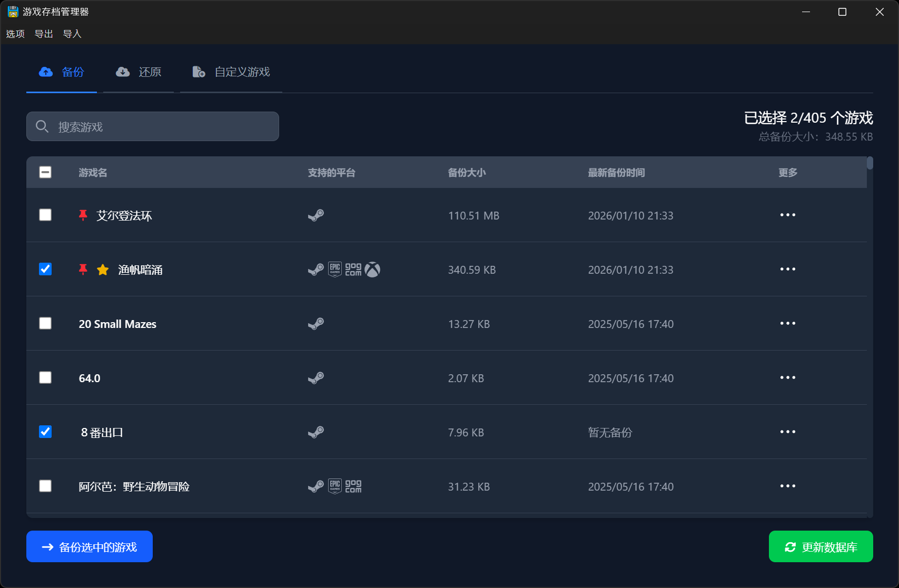Screen dimensions: 899x588
Task: Click the 31.23 KB size value
Action: point(469,486)
